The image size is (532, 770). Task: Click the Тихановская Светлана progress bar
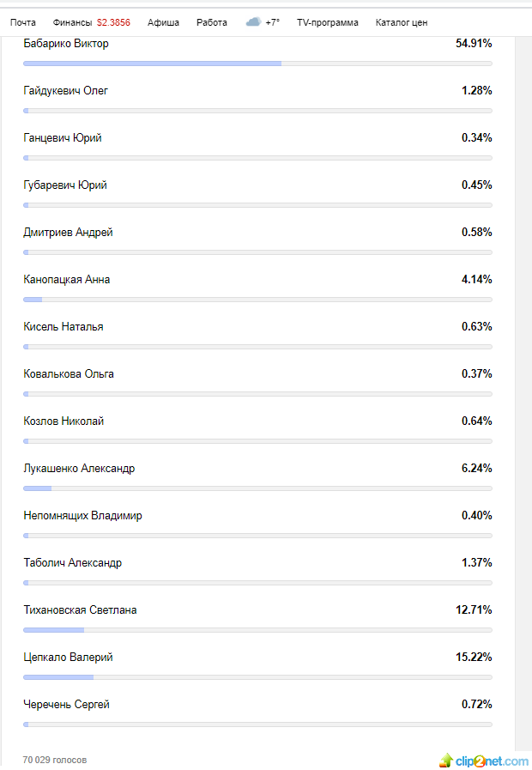point(257,630)
